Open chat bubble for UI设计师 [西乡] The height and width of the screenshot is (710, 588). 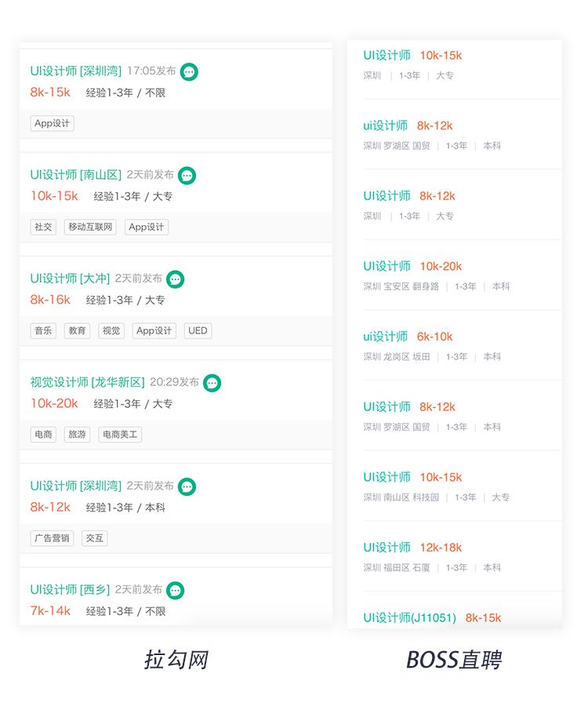pyautogui.click(x=176, y=590)
